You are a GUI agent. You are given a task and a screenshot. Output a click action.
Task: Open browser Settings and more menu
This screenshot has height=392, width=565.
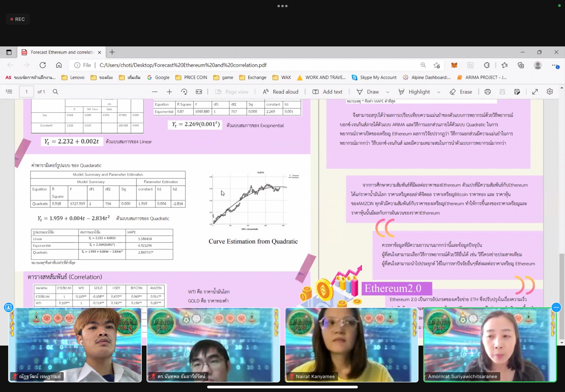[x=555, y=65]
